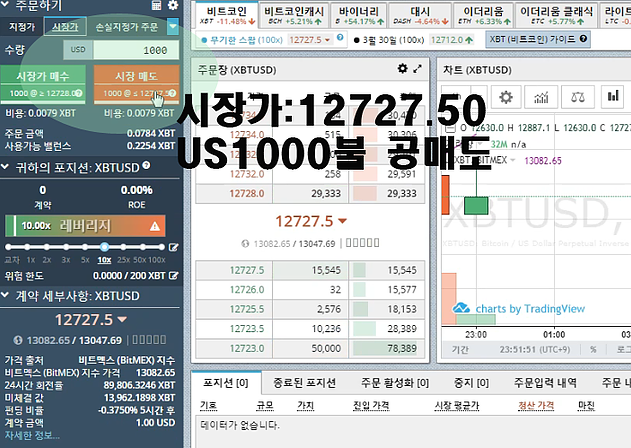Open order panel settings gear
The image size is (631, 448).
pos(173,6)
